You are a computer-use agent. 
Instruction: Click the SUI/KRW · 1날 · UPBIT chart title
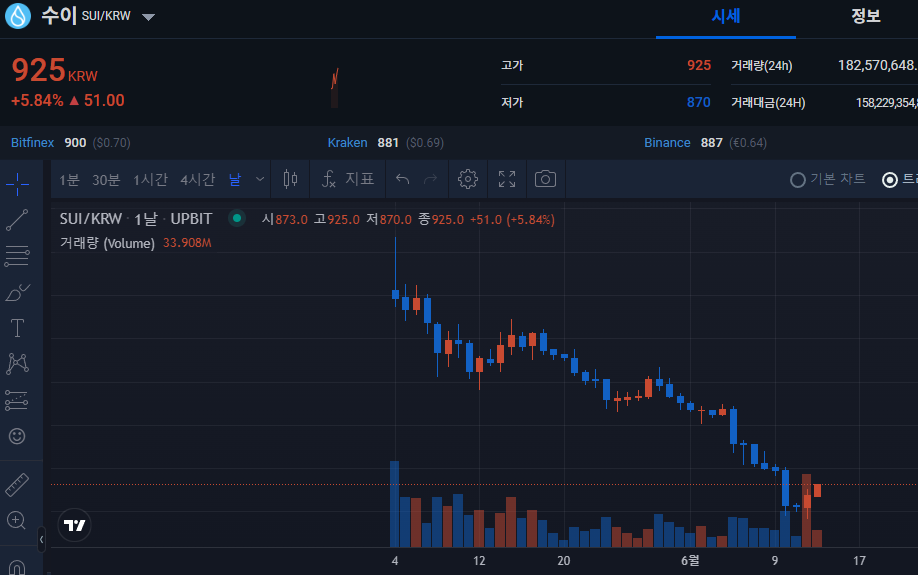[136, 219]
